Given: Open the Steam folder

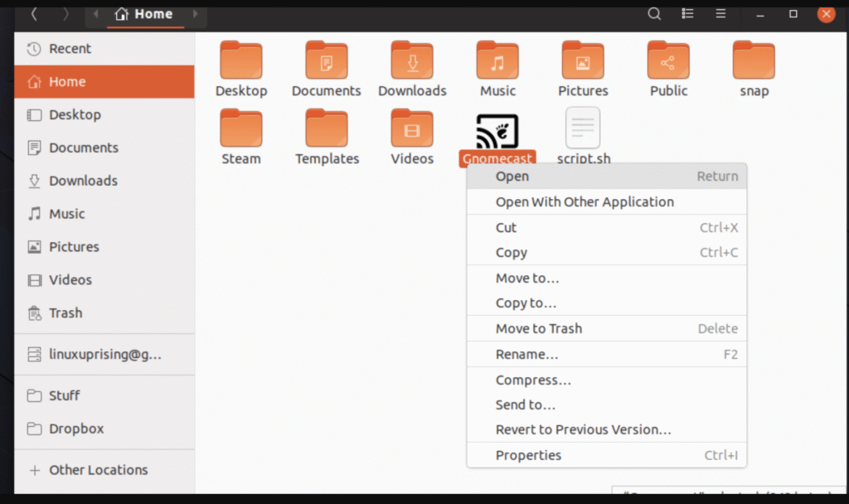Looking at the screenshot, I should click(241, 128).
